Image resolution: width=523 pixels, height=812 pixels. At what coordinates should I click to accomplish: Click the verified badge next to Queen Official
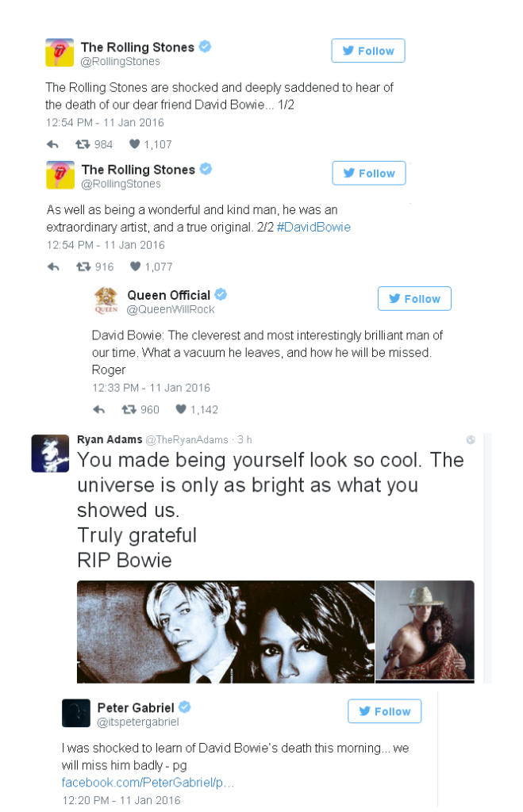point(220,294)
